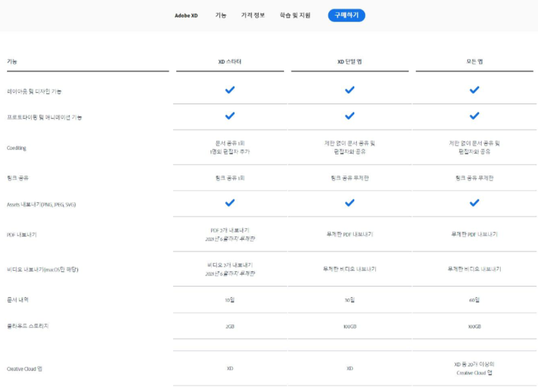This screenshot has width=538, height=392.
Task: Select the 모든 앱 column header
Action: 474,61
